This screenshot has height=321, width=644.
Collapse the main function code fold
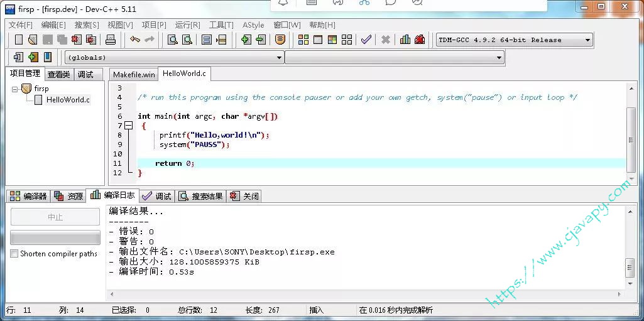point(129,126)
